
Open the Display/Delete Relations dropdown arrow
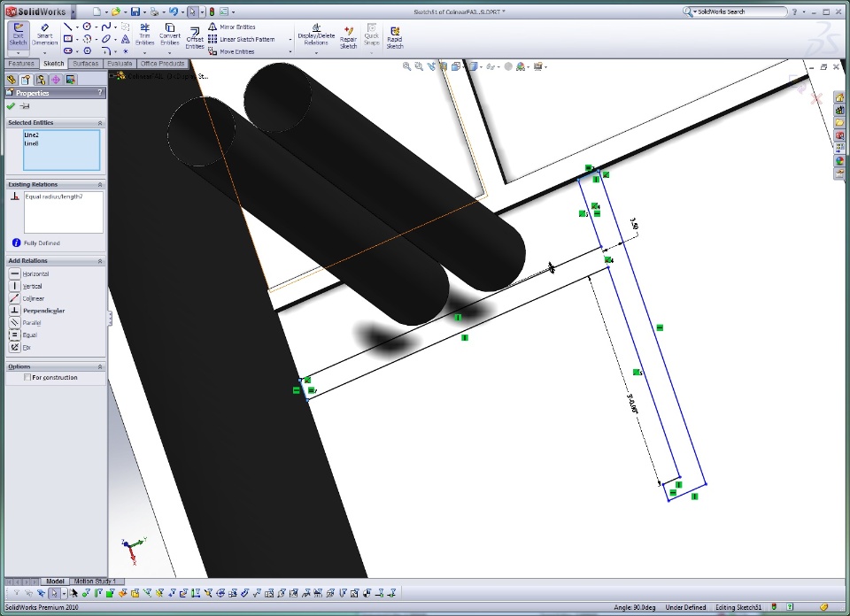coord(316,53)
